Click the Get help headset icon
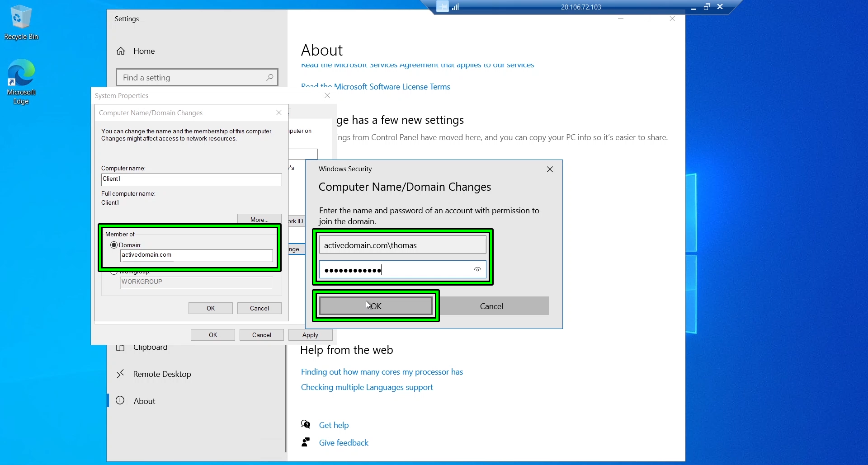868x465 pixels. [306, 424]
